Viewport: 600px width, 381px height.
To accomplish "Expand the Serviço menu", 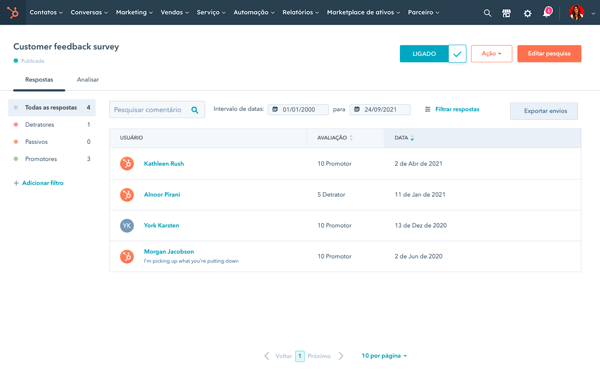I will coord(211,13).
